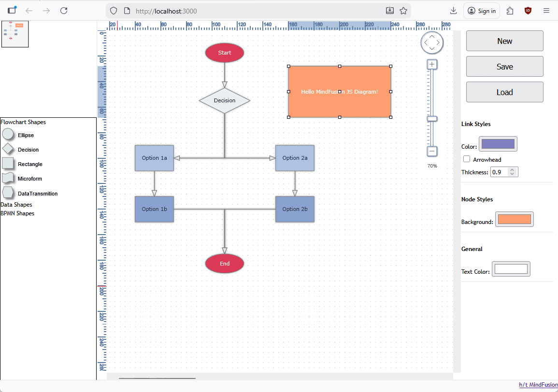Open the browser extensions menu
558x392 pixels.
(510, 11)
